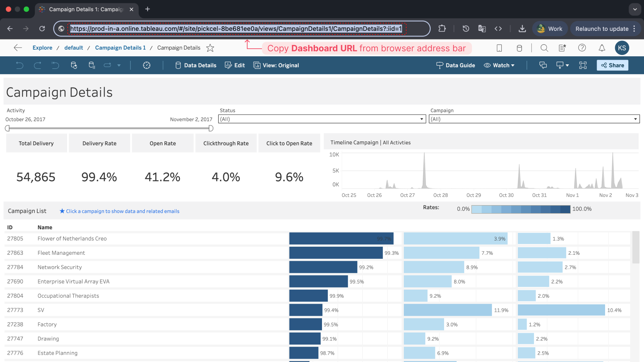This screenshot has width=644, height=362.
Task: Go to Explore breadcrumb link
Action: (42, 48)
